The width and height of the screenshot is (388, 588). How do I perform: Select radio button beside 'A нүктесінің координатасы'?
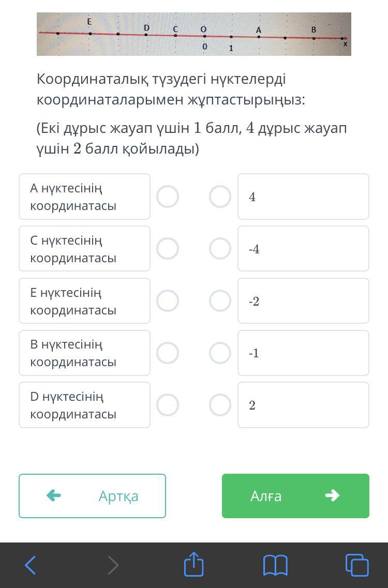point(168,197)
